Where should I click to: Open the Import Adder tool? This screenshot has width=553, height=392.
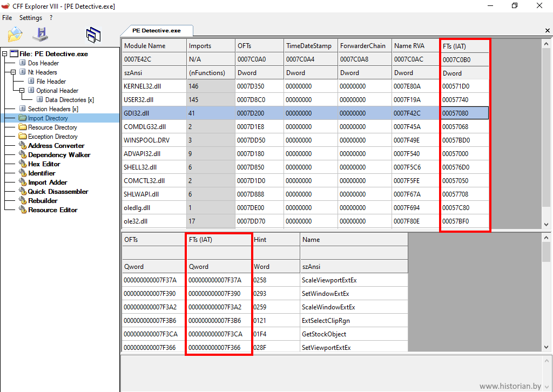48,183
